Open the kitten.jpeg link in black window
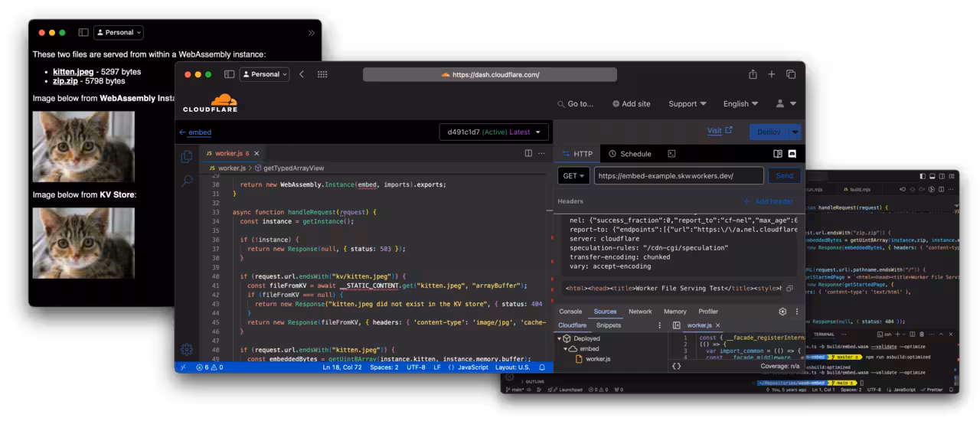This screenshot has width=980, height=421. [73, 72]
